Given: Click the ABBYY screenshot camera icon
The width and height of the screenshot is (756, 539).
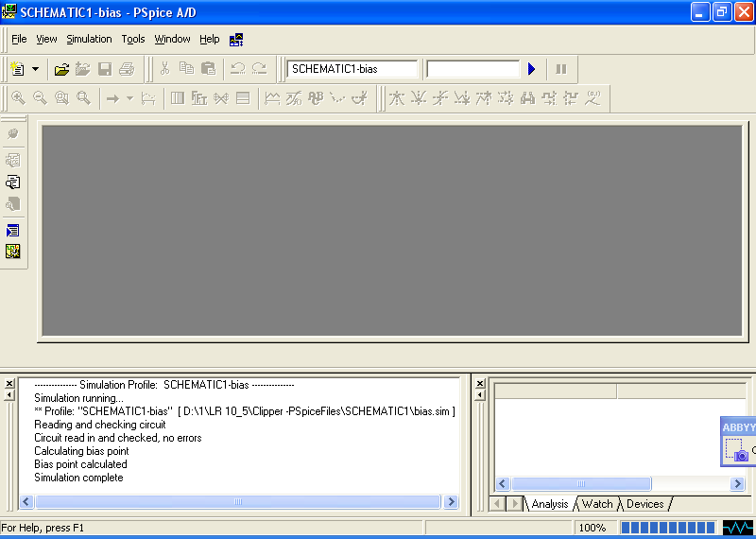Looking at the screenshot, I should (737, 449).
